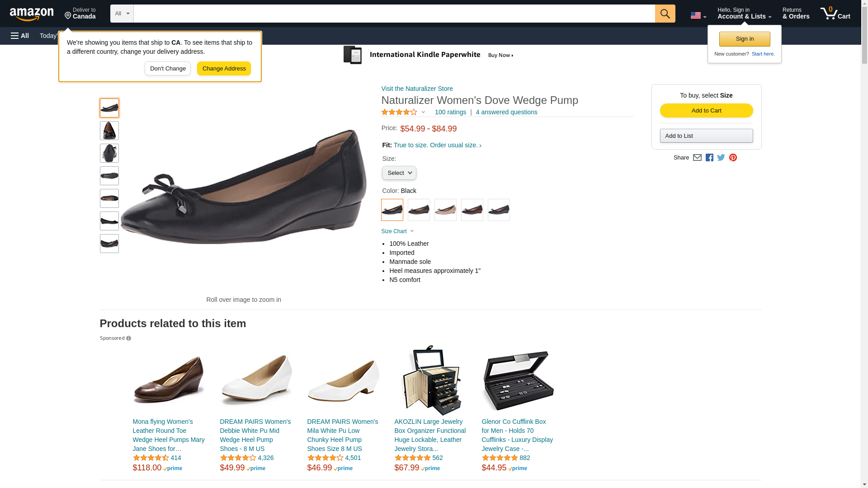
Task: Open the Size Select dropdown
Action: tap(399, 173)
